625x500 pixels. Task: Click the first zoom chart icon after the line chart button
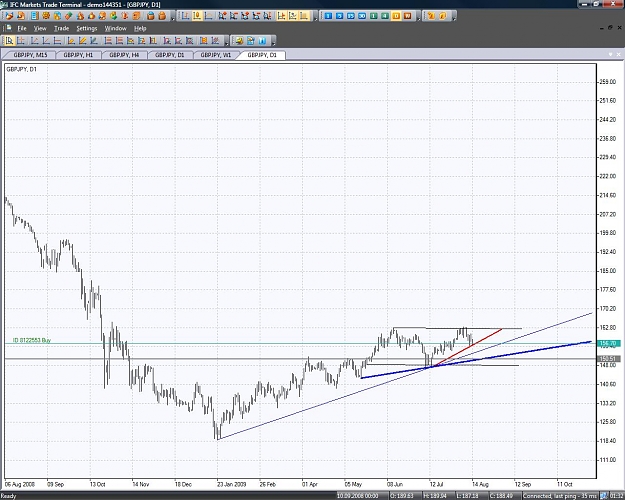[222, 16]
